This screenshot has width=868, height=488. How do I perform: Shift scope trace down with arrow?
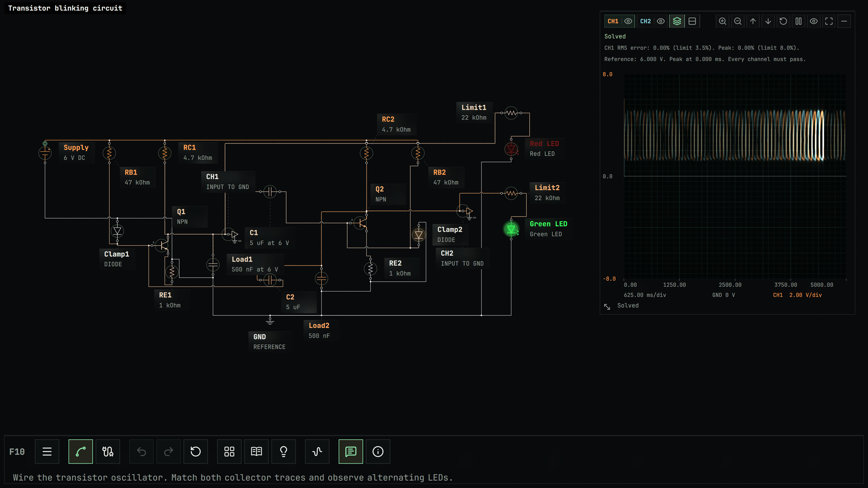[768, 21]
